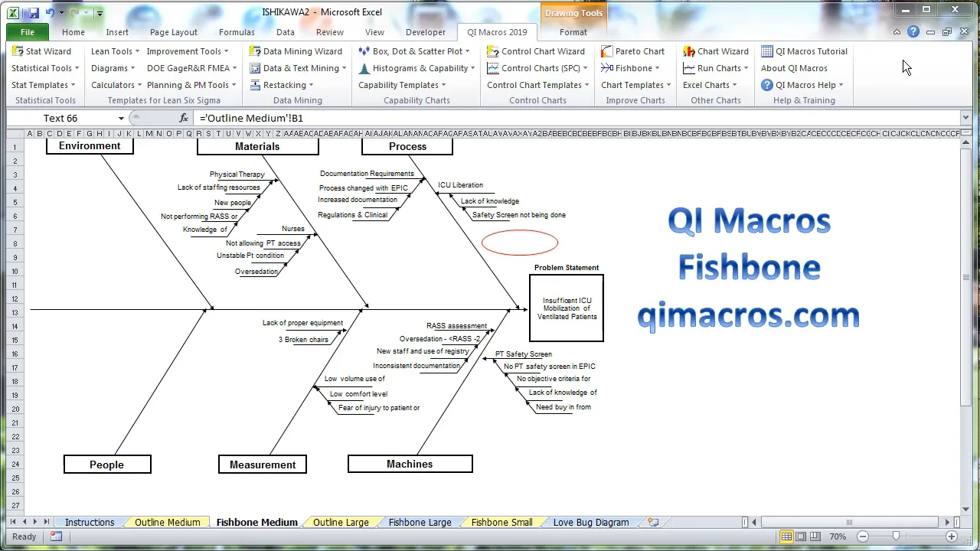This screenshot has height=551, width=980.
Task: Start the Control Chart Wizard
Action: click(536, 51)
